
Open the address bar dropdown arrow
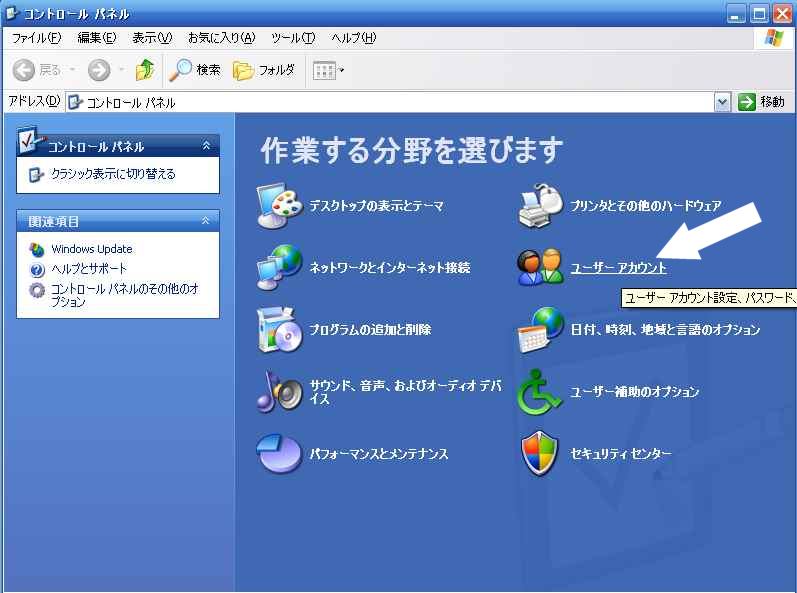722,102
